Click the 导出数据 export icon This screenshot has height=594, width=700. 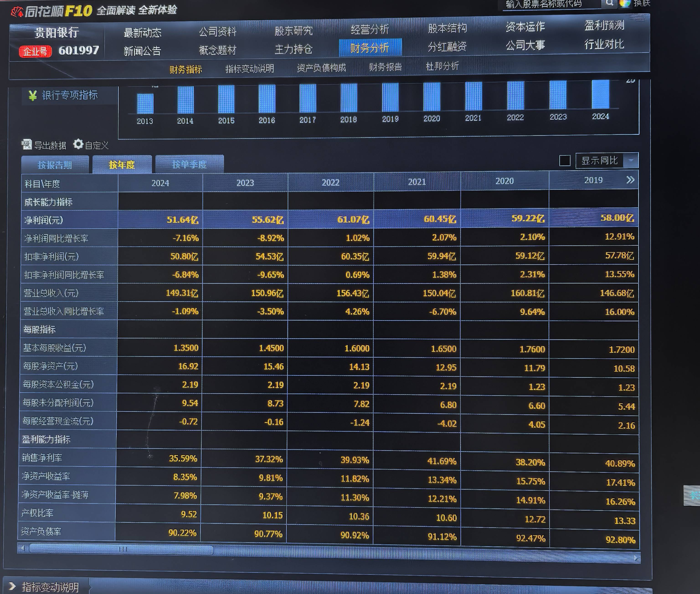point(27,144)
